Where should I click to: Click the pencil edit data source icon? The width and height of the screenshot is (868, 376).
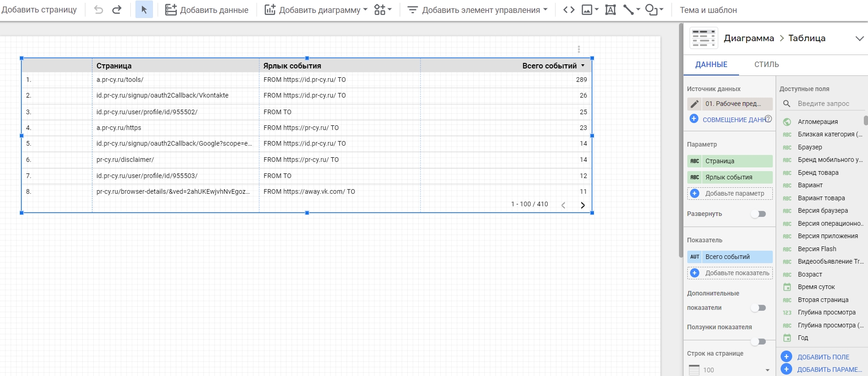[x=694, y=104]
